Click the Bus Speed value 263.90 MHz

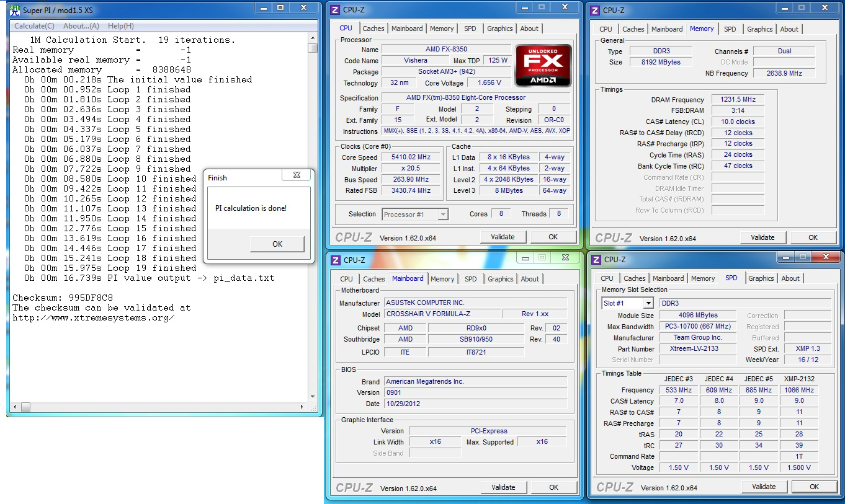410,180
